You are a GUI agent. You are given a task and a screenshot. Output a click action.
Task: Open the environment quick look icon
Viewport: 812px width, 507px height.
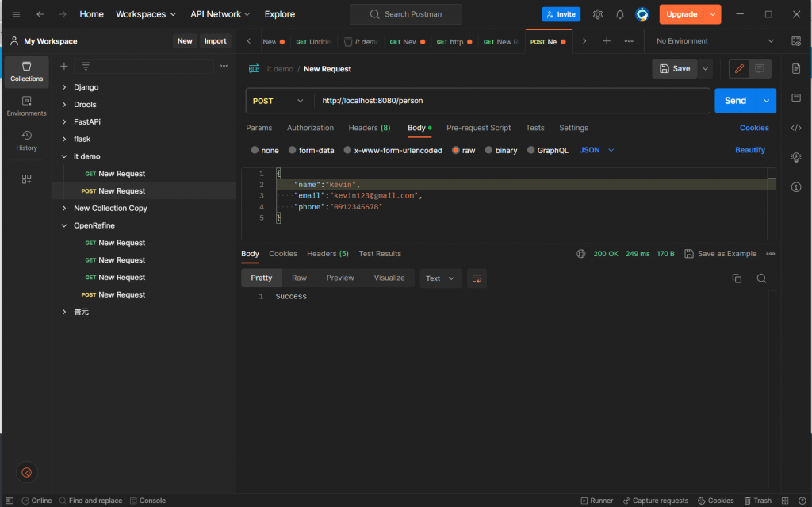796,41
